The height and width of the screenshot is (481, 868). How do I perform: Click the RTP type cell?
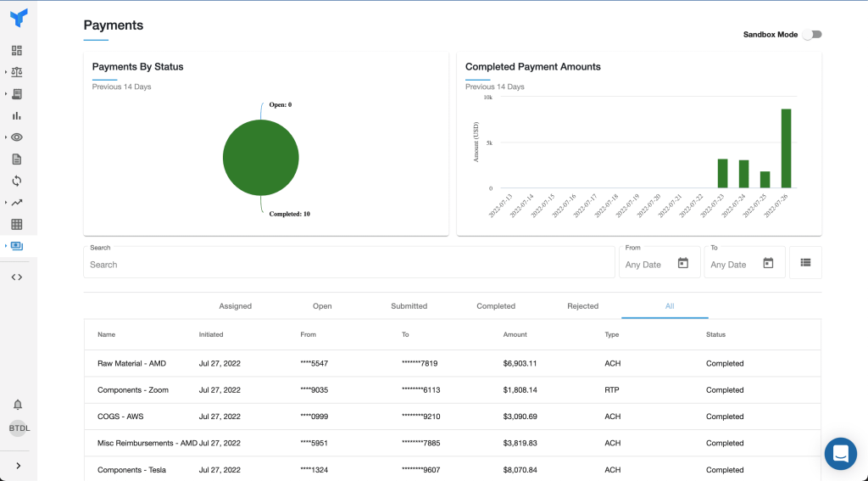tap(612, 390)
